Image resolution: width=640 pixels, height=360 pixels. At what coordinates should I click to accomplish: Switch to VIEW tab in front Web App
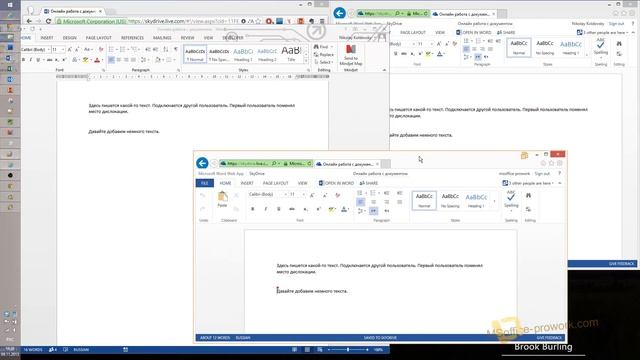[302, 183]
